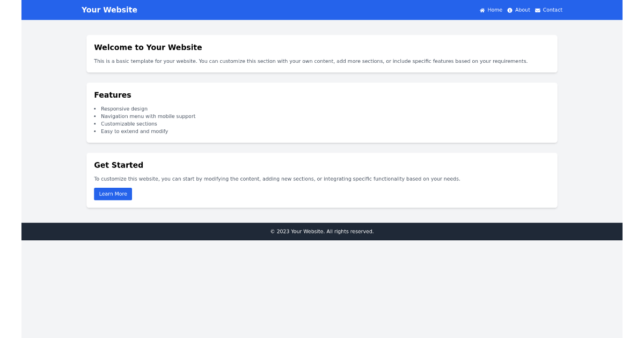The width and height of the screenshot is (644, 338).
Task: Click the Get Started description text
Action: coord(277,179)
